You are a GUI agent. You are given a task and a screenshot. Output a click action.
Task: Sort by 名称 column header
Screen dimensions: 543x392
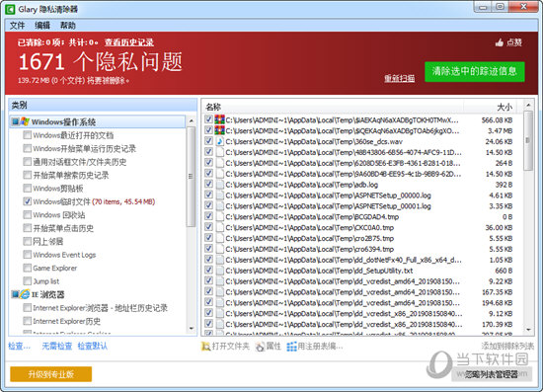(333, 107)
